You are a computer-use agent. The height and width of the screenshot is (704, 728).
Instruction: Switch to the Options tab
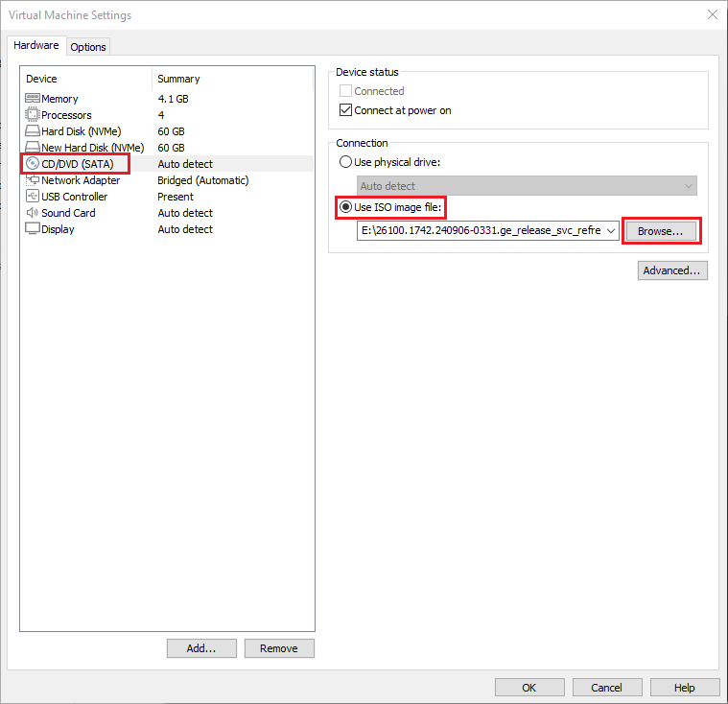tap(88, 47)
